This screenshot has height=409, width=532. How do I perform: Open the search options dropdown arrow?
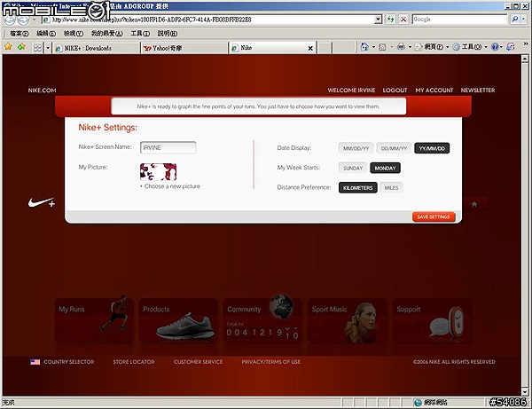click(523, 20)
